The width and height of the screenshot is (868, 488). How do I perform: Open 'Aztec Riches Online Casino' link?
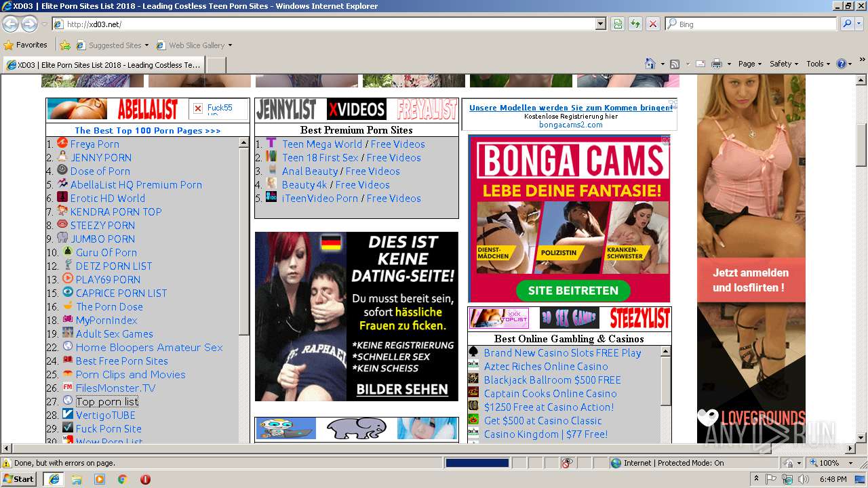tap(546, 367)
